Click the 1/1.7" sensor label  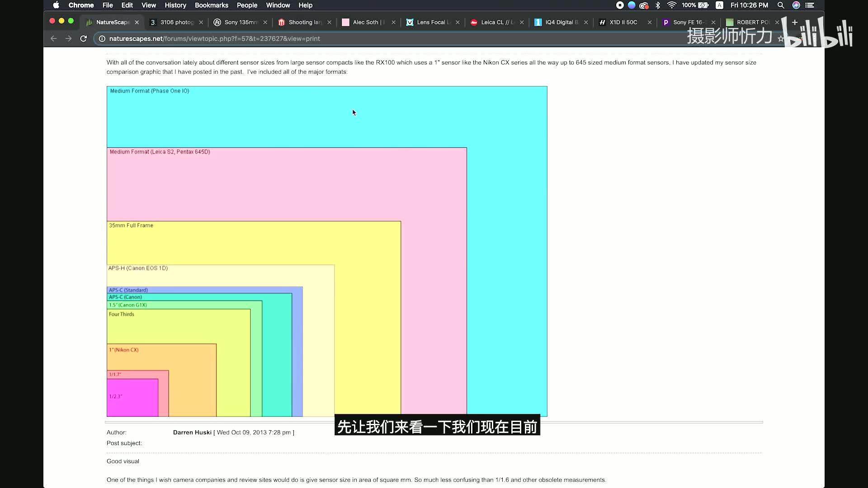point(115,374)
